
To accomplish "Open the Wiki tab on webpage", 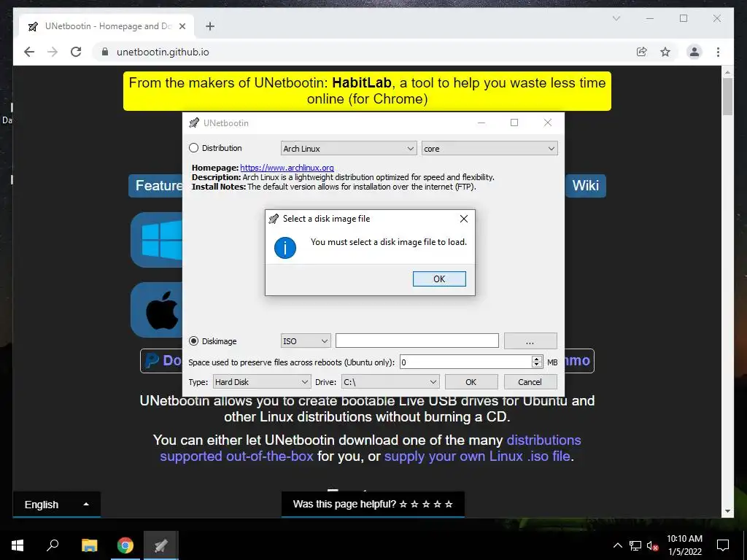I will (585, 186).
